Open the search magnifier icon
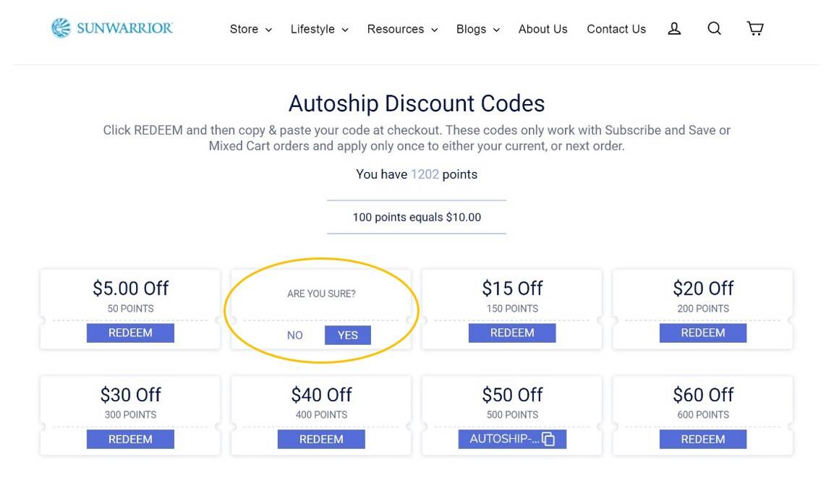Image resolution: width=834 pixels, height=504 pixels. click(715, 28)
